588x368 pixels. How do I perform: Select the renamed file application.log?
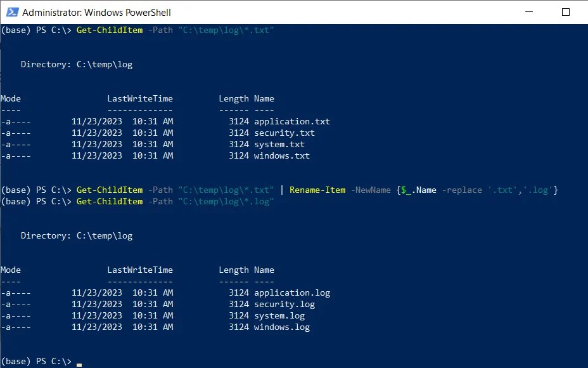292,292
